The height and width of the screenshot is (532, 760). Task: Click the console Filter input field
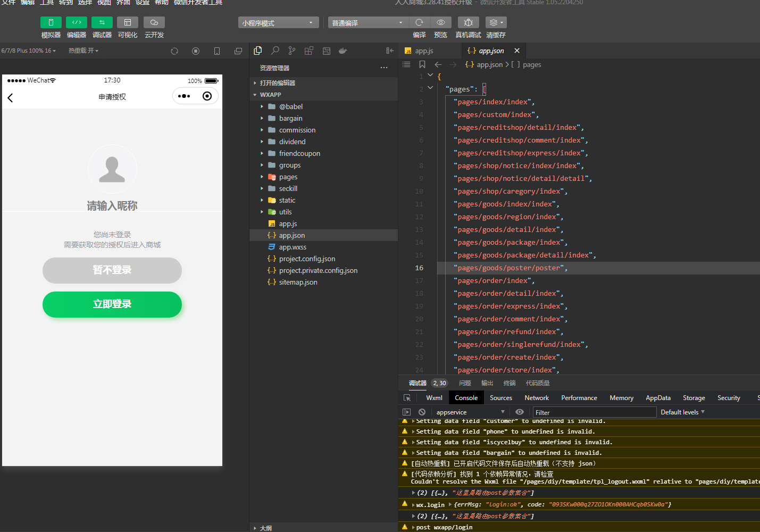point(595,412)
